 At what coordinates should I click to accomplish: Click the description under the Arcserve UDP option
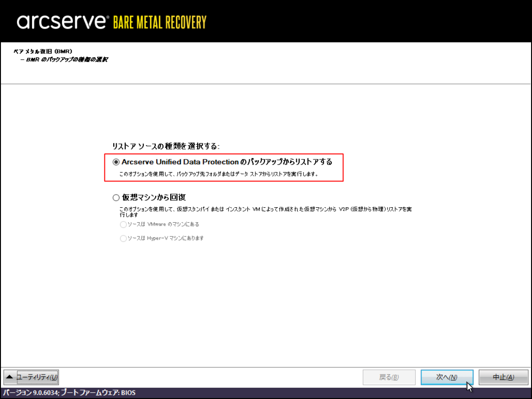tap(219, 174)
